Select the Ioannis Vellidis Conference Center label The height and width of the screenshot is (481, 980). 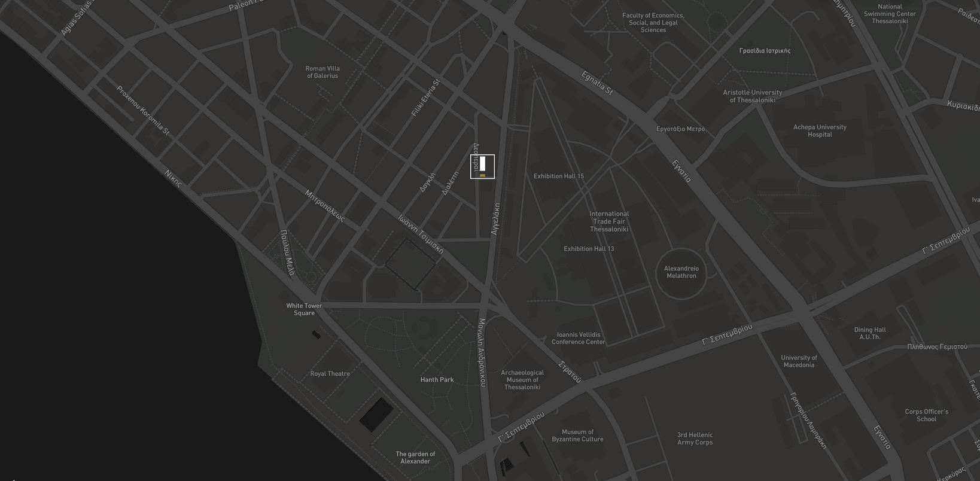point(578,339)
